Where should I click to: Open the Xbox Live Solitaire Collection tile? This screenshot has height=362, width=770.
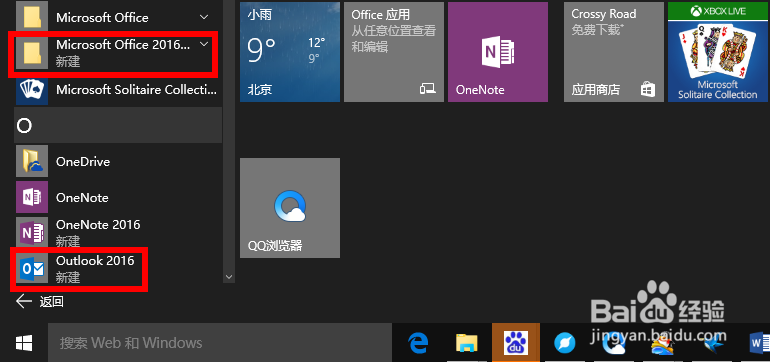pos(718,52)
